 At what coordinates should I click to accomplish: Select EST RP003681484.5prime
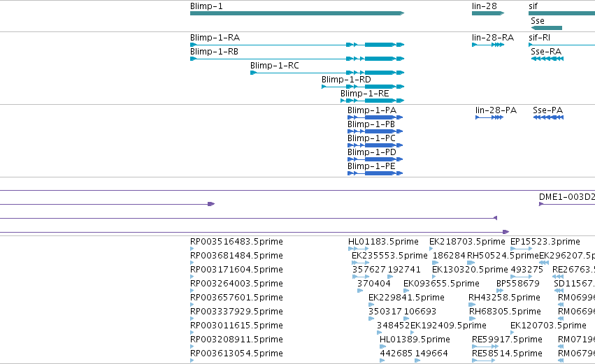tap(236, 256)
